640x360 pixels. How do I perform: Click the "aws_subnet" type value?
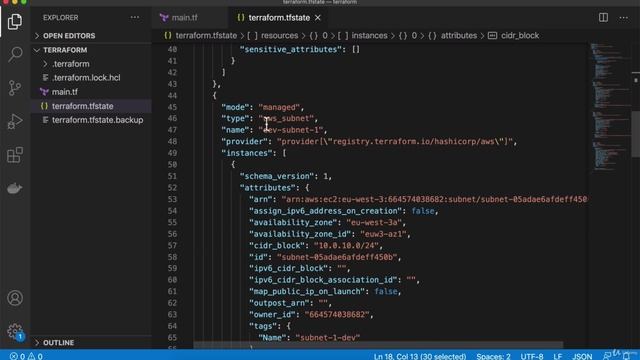[286, 118]
